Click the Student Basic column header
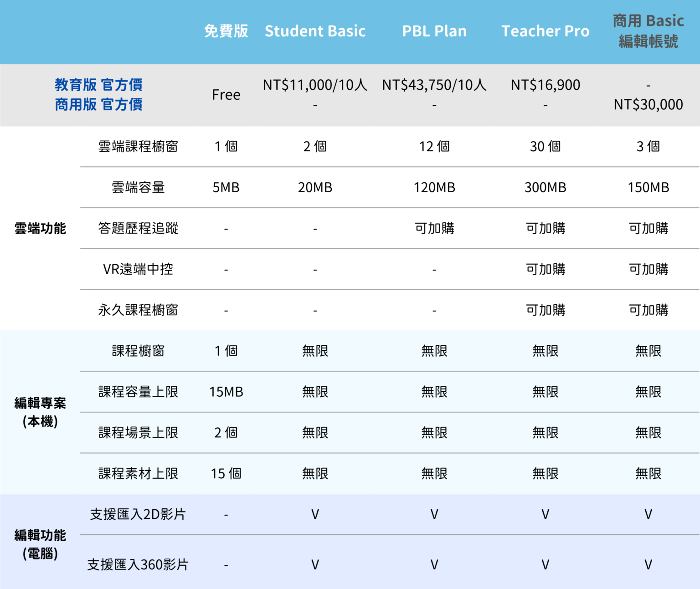700x589 pixels. [x=315, y=31]
